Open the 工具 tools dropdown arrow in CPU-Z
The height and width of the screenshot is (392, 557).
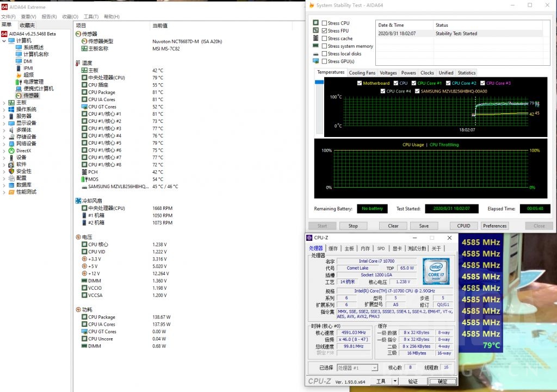[x=395, y=382]
